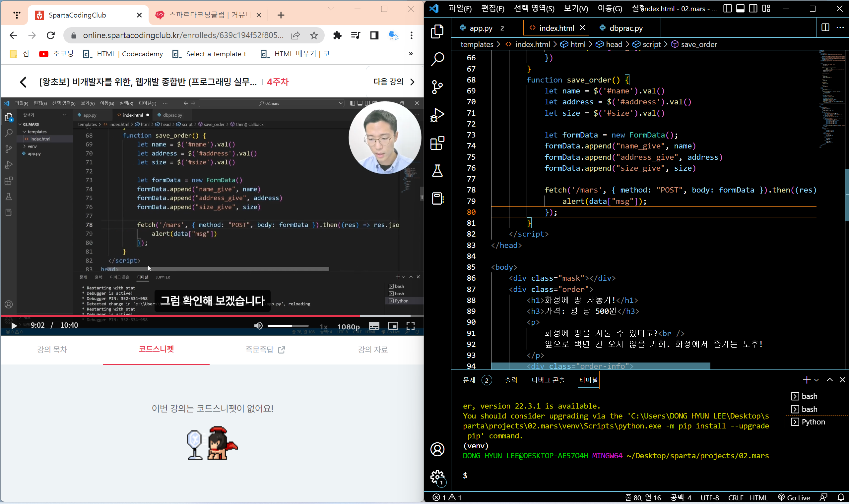Create new terminal with plus icon
The height and width of the screenshot is (504, 849).
[806, 380]
